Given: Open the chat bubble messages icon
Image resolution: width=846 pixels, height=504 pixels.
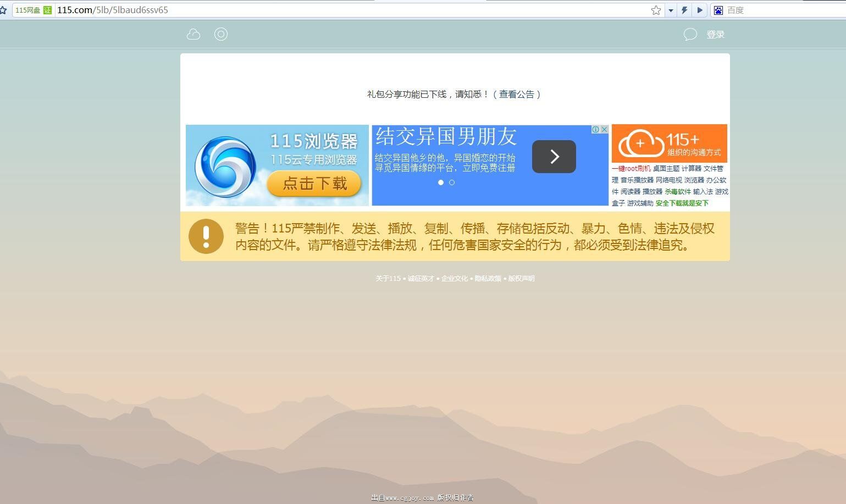Looking at the screenshot, I should click(x=690, y=35).
